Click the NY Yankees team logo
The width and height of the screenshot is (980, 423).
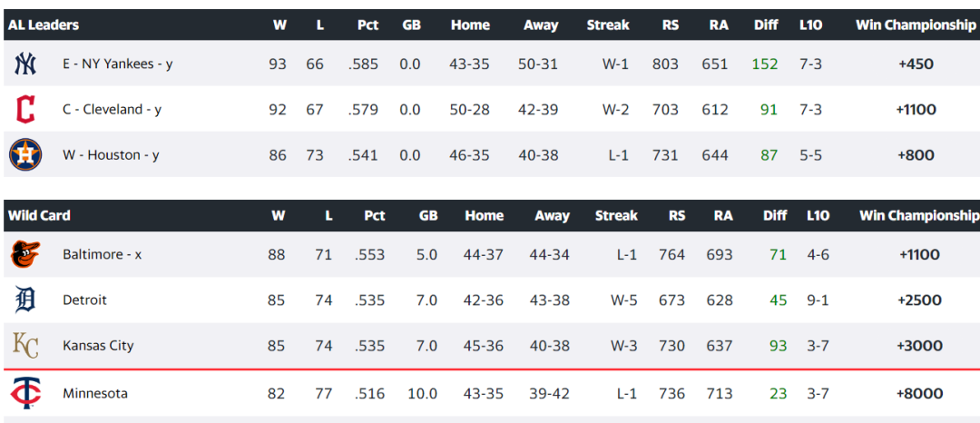coord(25,64)
